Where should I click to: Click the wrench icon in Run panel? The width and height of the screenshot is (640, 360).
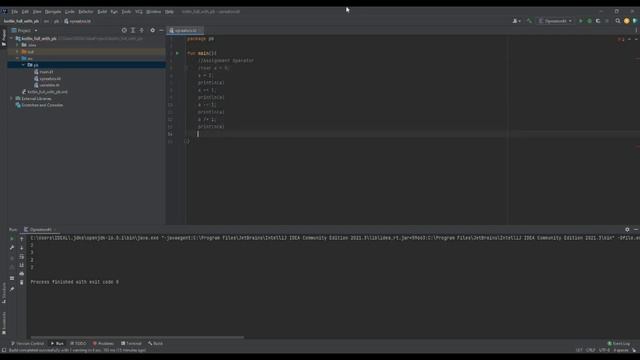pyautogui.click(x=12, y=248)
